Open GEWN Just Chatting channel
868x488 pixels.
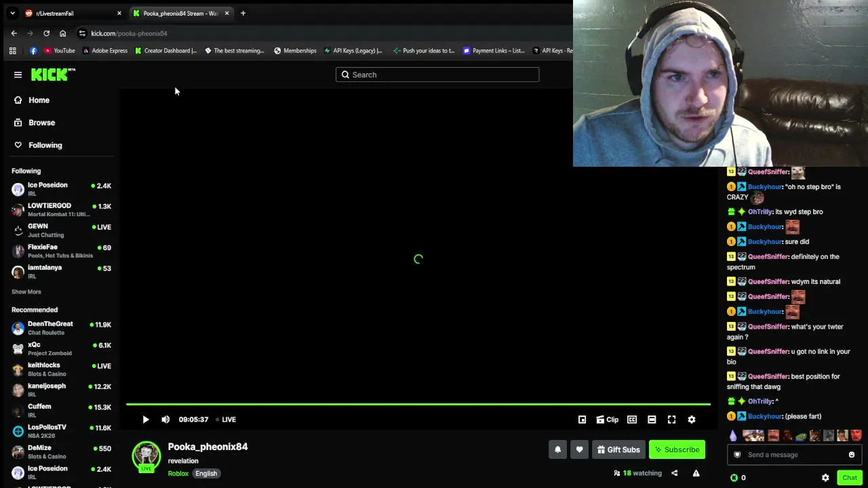point(61,230)
